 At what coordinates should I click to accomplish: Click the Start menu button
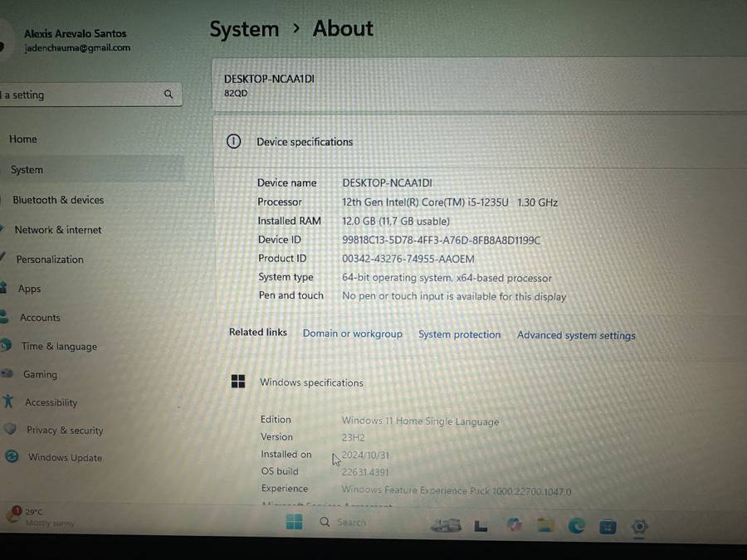coord(294,522)
